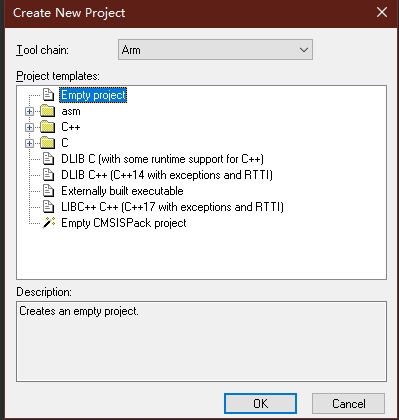Choose Empty CMSISPack project entry
Viewport: 399px width, 420px height.
click(124, 223)
